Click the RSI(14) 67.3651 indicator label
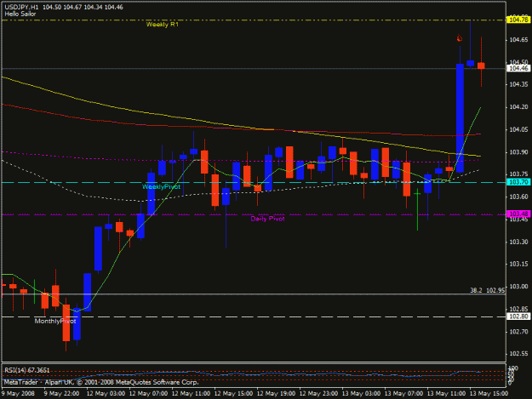The height and width of the screenshot is (399, 532). [x=27, y=370]
